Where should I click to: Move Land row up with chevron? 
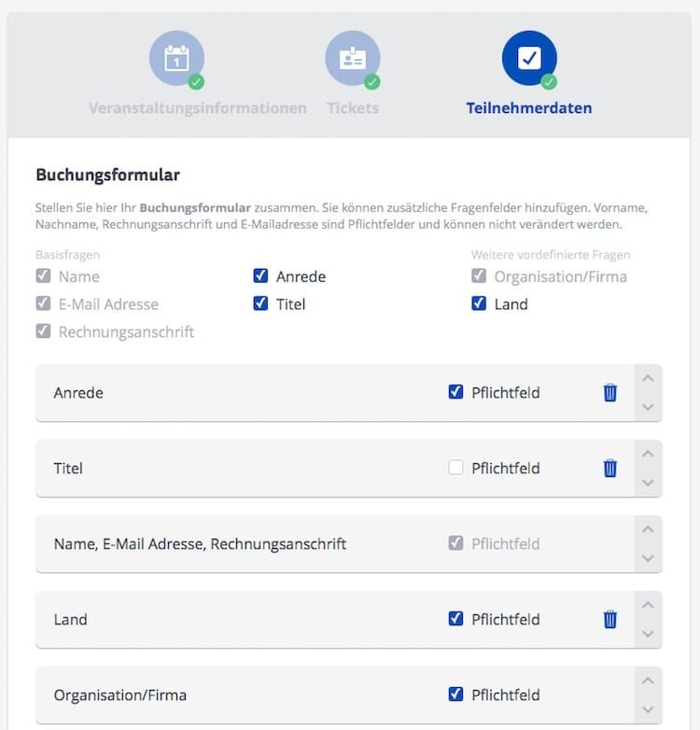(648, 606)
